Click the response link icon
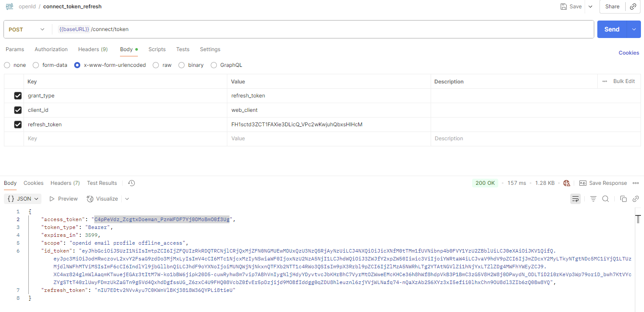 [x=636, y=199]
